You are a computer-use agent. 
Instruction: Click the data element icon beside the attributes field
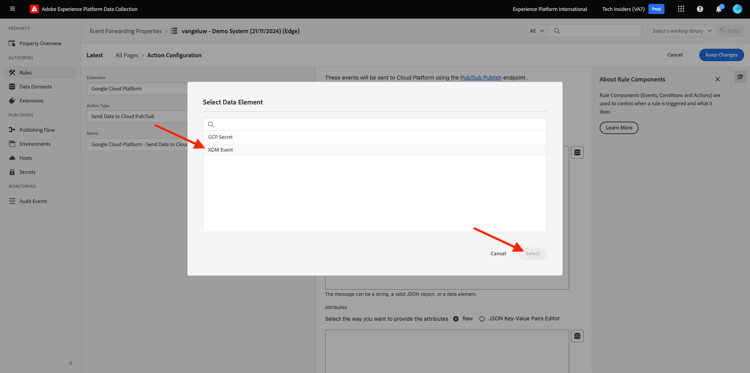pyautogui.click(x=577, y=336)
